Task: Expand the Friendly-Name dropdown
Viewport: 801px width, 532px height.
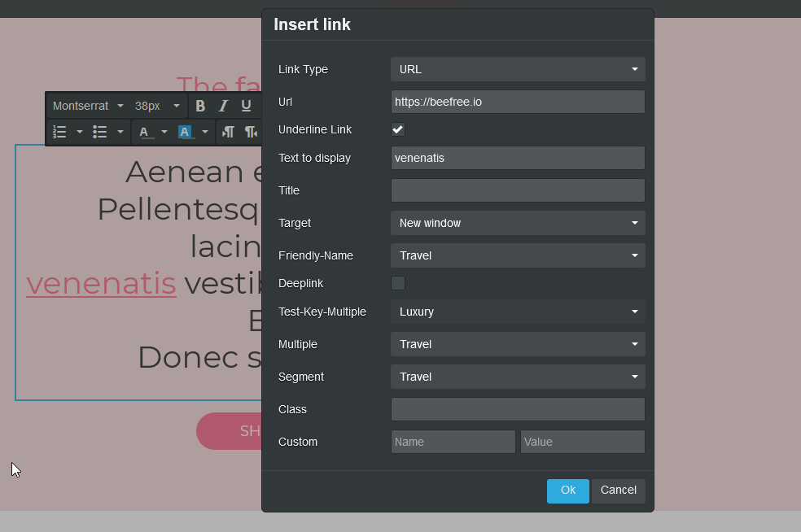Action: [518, 255]
